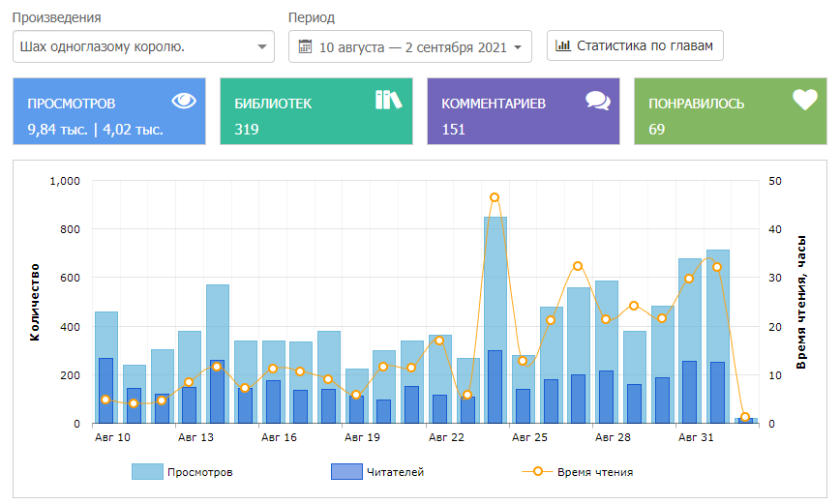Select the Библиотек stats card

pyautogui.click(x=316, y=112)
